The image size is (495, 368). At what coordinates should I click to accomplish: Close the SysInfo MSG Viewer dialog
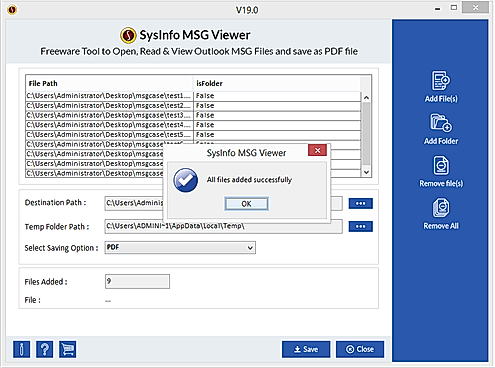point(317,150)
